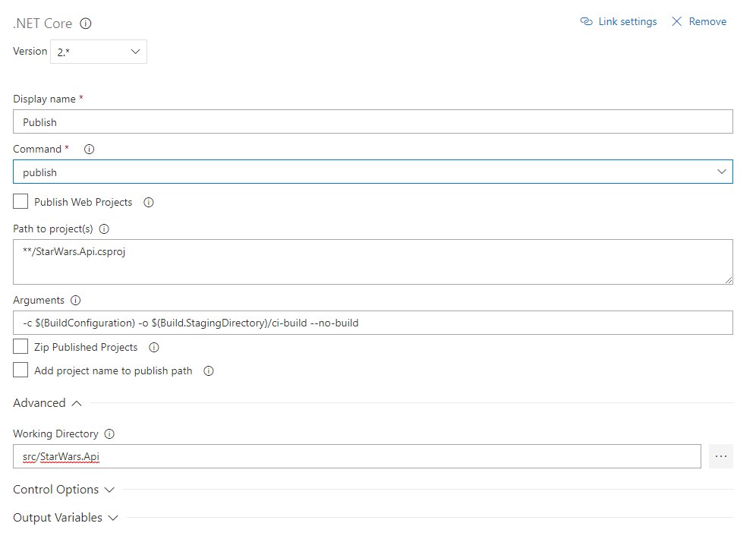
Task: Open the Command info icon
Action: click(90, 149)
